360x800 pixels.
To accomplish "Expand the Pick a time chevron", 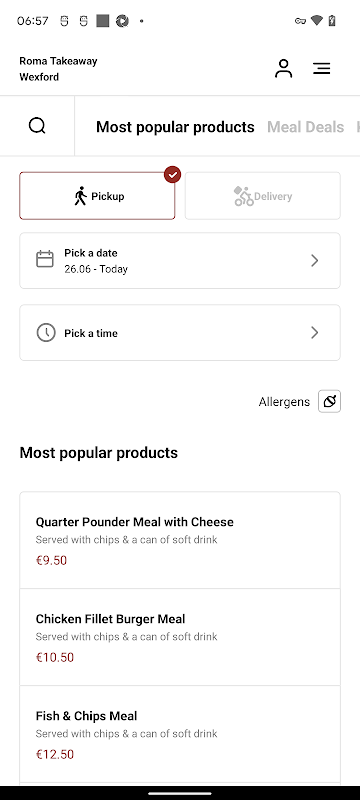I will click(x=315, y=333).
